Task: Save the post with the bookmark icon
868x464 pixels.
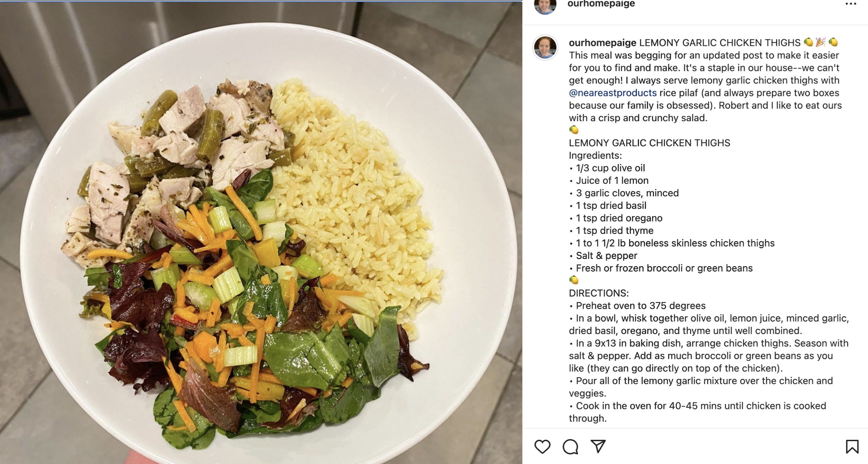Action: 852,447
